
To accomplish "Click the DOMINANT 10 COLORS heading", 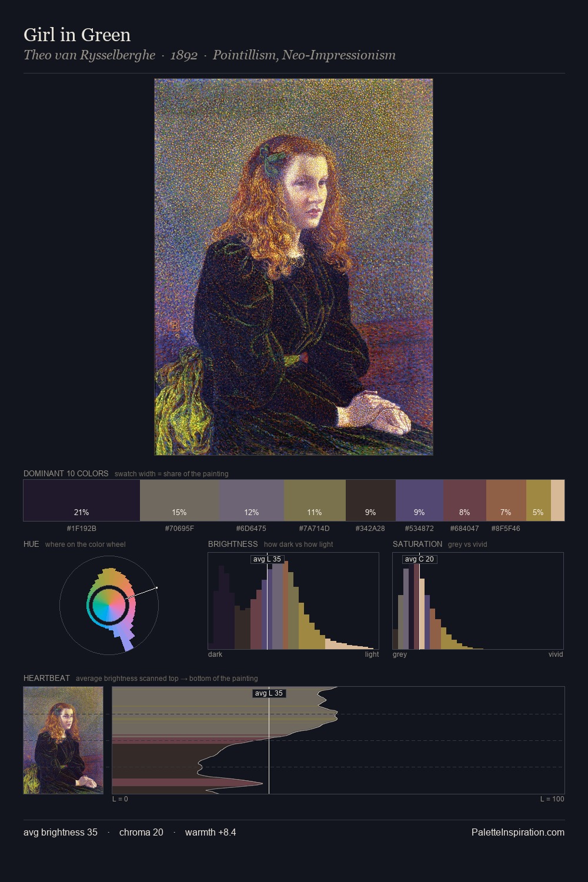I will [x=66, y=473].
